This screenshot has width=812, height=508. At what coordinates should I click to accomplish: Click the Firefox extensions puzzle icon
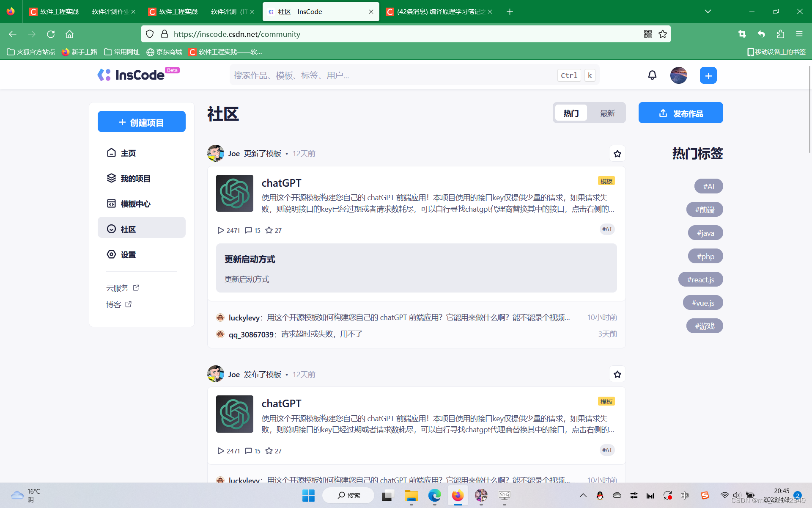tap(780, 34)
